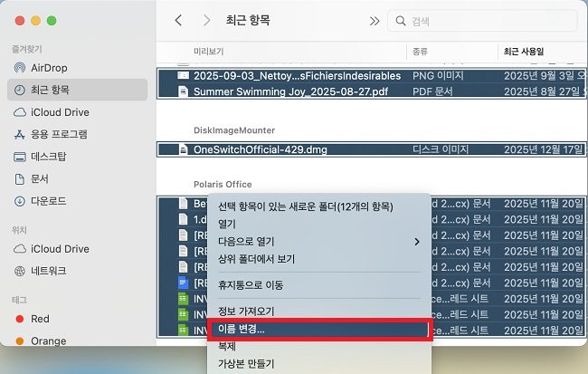Image resolution: width=588 pixels, height=374 pixels.
Task: Sort by 미리보기 column header
Action: point(208,52)
